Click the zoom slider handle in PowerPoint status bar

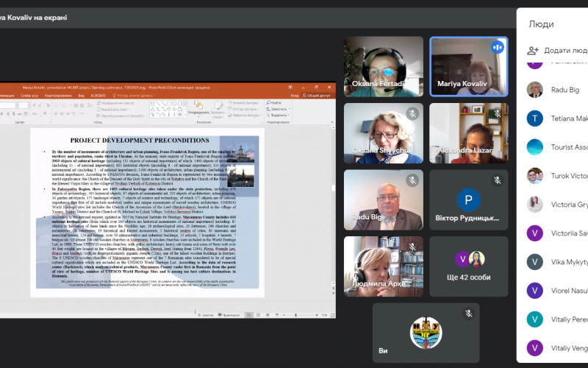[296, 315]
